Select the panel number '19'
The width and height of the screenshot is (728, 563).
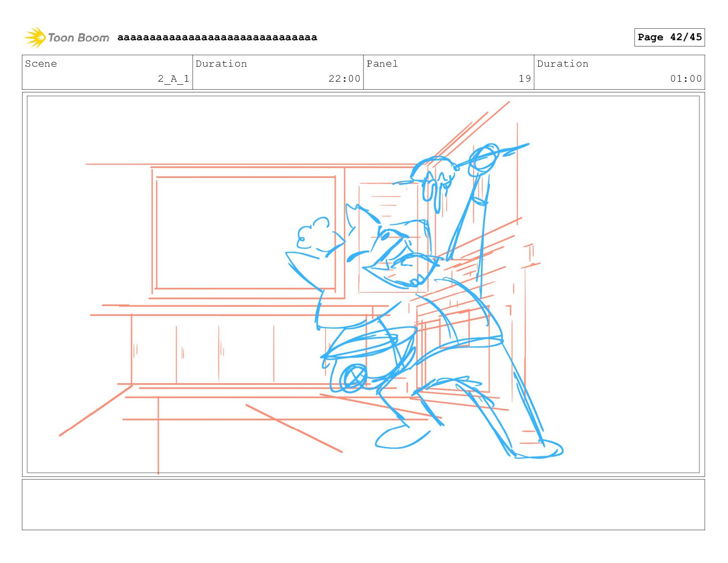[525, 79]
